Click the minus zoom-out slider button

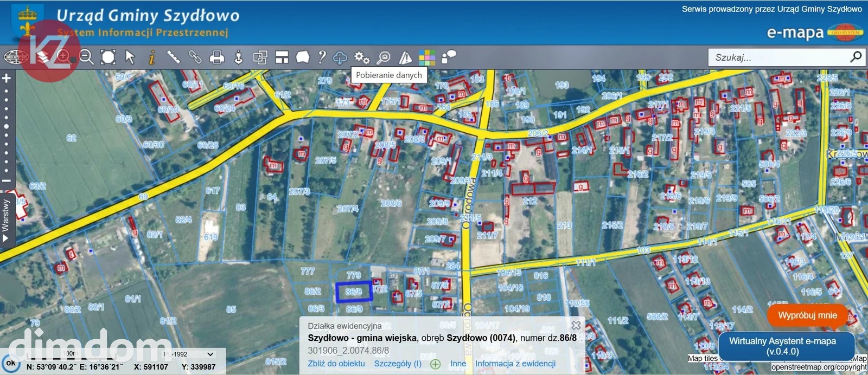point(7,181)
